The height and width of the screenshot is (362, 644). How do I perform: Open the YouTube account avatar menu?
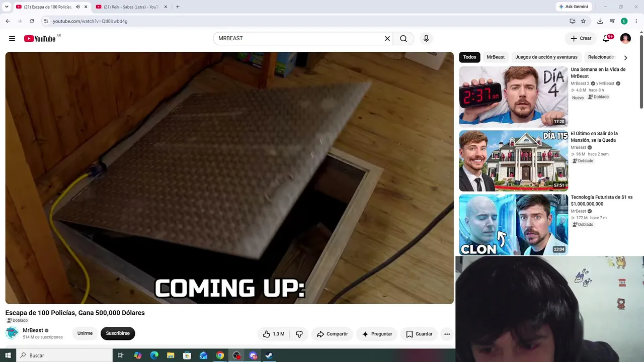point(625,39)
